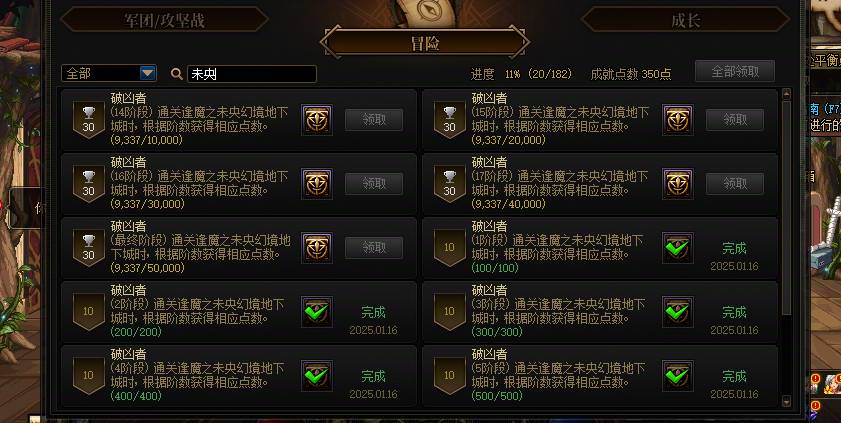Click the green checkmark icon for 4阶段

pos(316,376)
